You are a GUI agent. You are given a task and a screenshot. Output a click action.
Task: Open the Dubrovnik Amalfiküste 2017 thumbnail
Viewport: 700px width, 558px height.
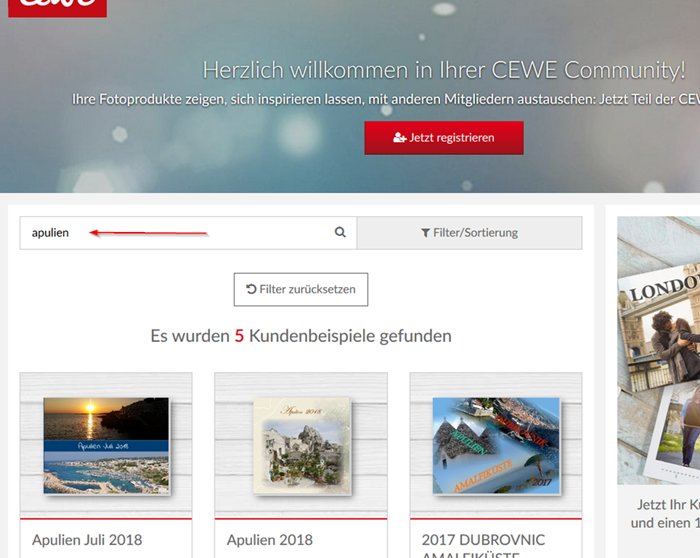click(x=496, y=445)
